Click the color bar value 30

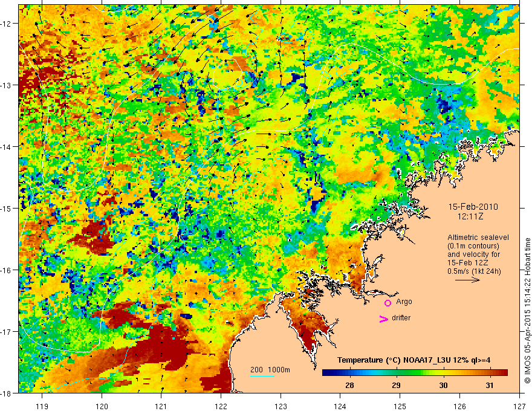[443, 386]
